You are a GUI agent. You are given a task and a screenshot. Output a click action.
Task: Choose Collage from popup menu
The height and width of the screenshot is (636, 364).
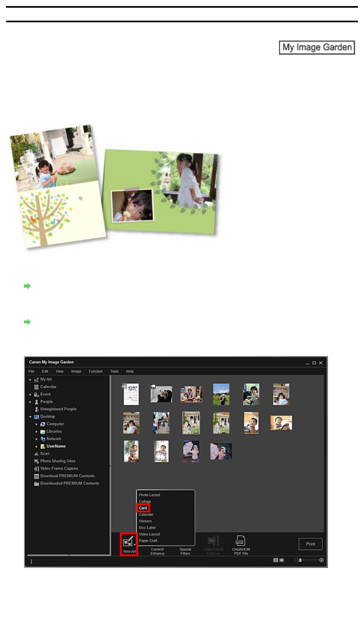click(145, 502)
